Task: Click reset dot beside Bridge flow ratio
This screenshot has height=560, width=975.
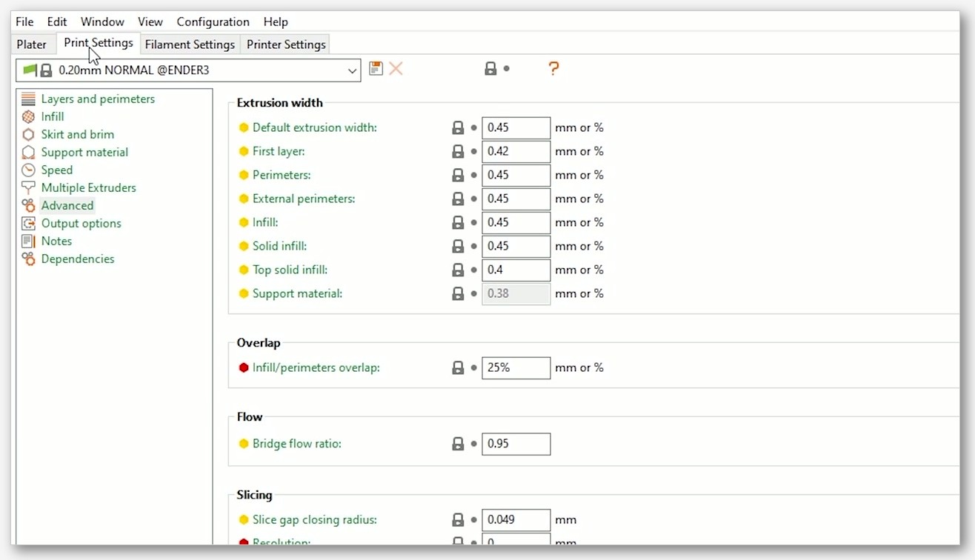Action: 474,444
